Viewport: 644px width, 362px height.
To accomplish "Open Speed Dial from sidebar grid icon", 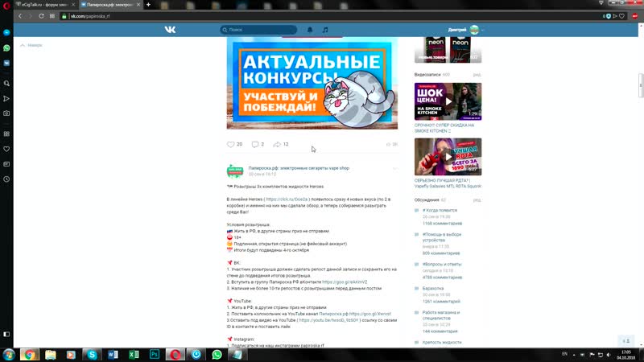I will [x=6, y=134].
